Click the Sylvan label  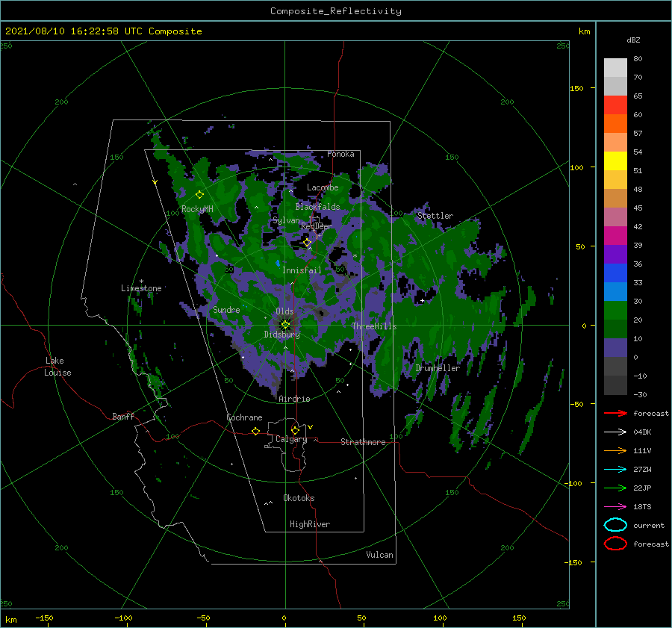point(286,220)
